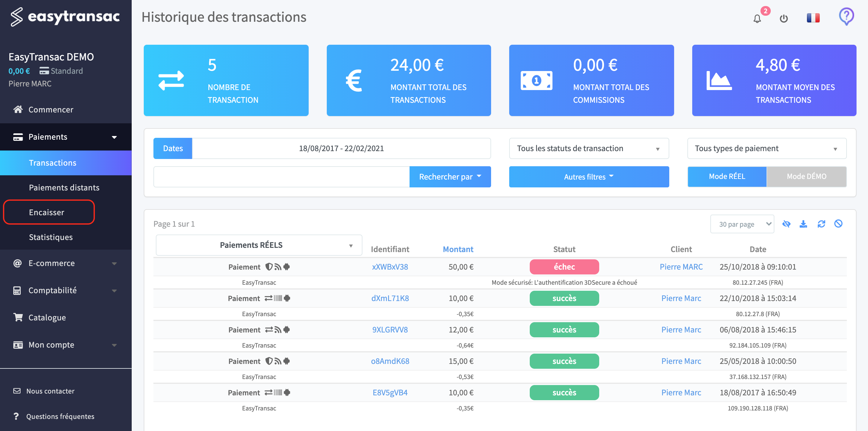The width and height of the screenshot is (868, 431).
Task: Click the échec status badge
Action: 564,267
